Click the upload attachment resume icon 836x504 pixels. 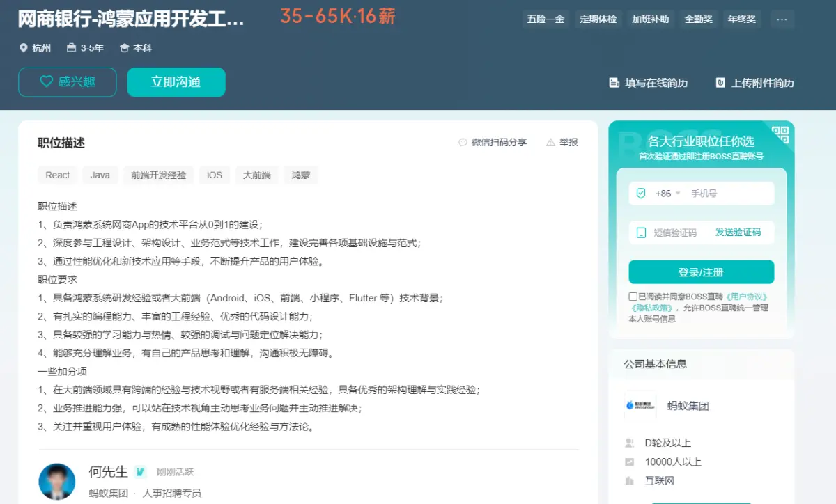point(720,83)
